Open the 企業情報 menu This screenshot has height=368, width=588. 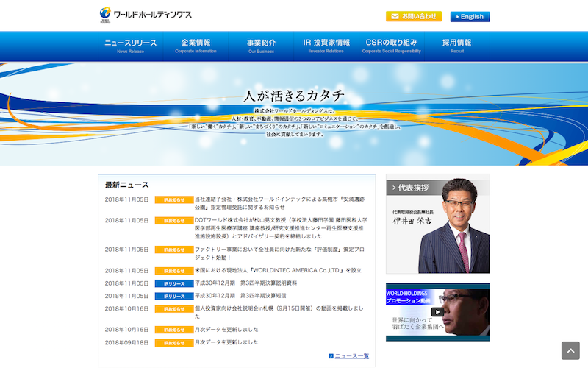point(196,46)
